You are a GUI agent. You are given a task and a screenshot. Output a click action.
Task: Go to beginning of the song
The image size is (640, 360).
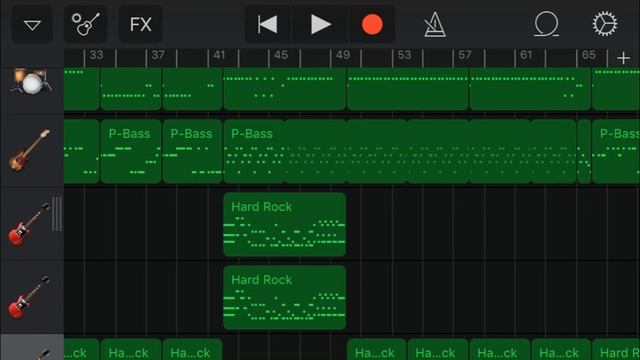click(x=268, y=24)
